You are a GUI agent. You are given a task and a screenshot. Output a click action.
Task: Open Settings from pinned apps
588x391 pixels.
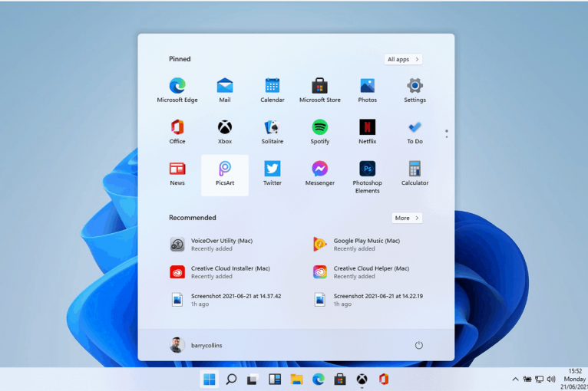click(x=415, y=90)
